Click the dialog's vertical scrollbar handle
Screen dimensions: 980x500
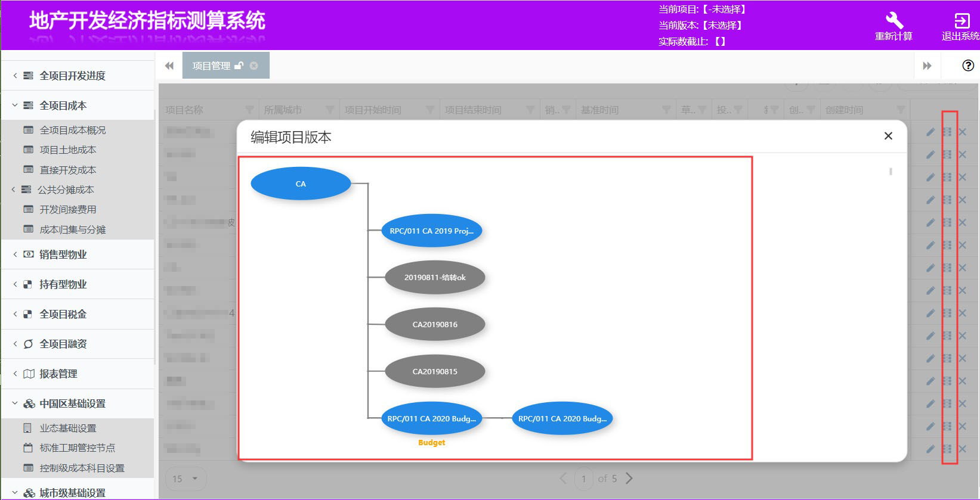[x=891, y=172]
